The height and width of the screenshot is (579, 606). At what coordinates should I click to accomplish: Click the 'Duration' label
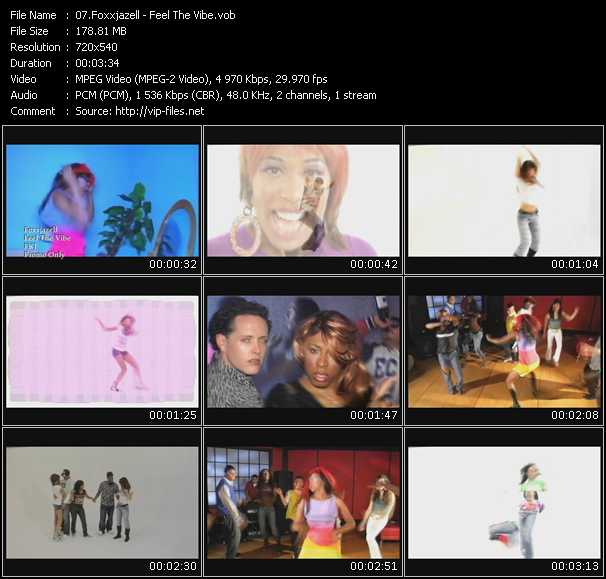tap(31, 63)
